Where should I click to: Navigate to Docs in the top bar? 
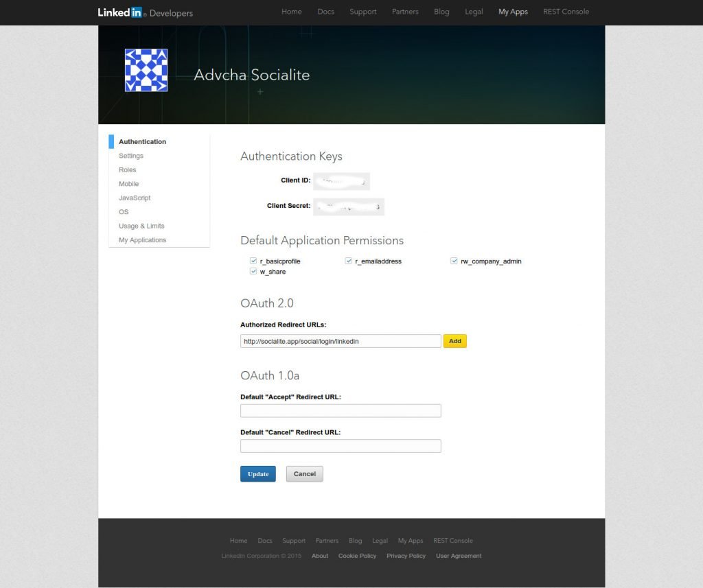coord(325,12)
